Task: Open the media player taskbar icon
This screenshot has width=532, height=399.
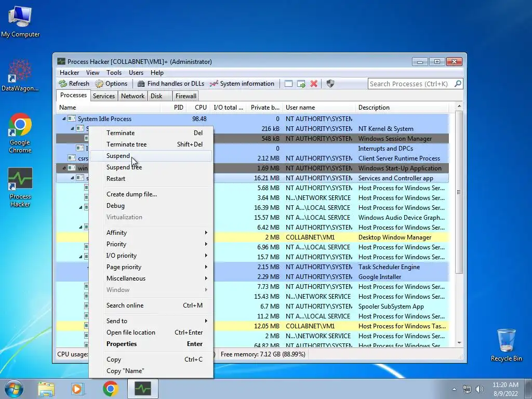Action: click(77, 389)
